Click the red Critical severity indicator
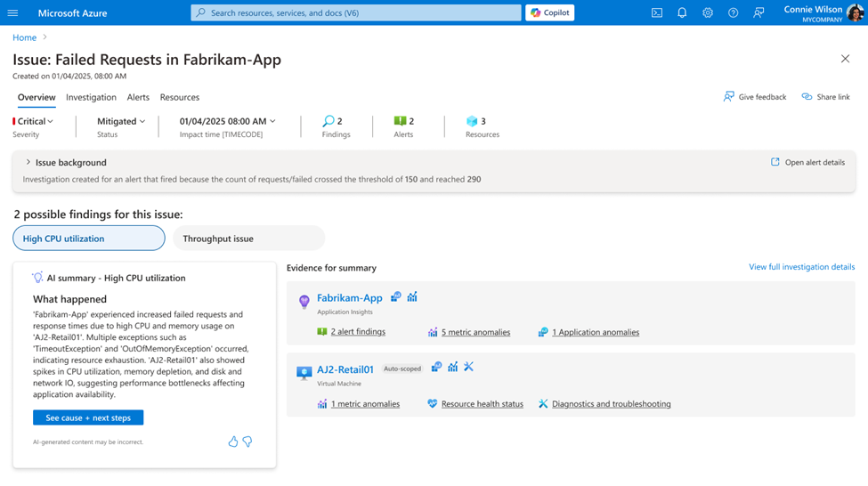 click(14, 121)
